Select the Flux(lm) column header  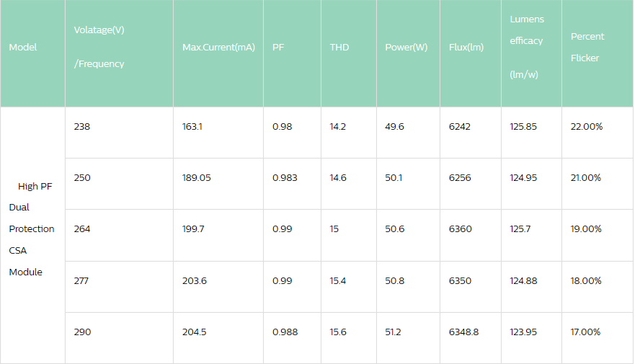click(466, 48)
